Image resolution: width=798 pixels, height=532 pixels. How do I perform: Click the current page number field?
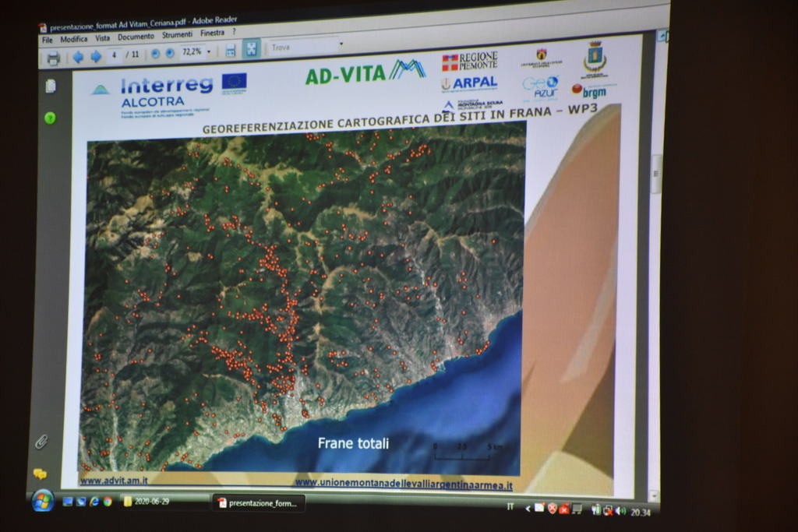click(x=115, y=55)
